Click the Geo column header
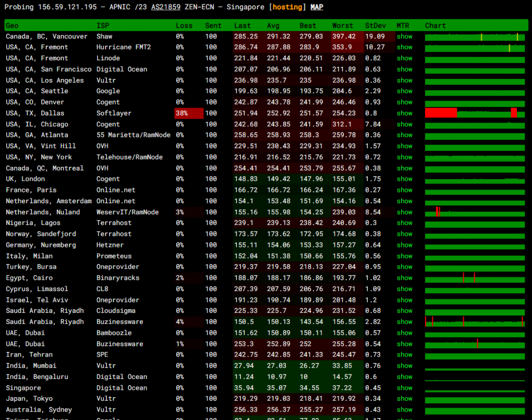The width and height of the screenshot is (532, 420). [12, 26]
